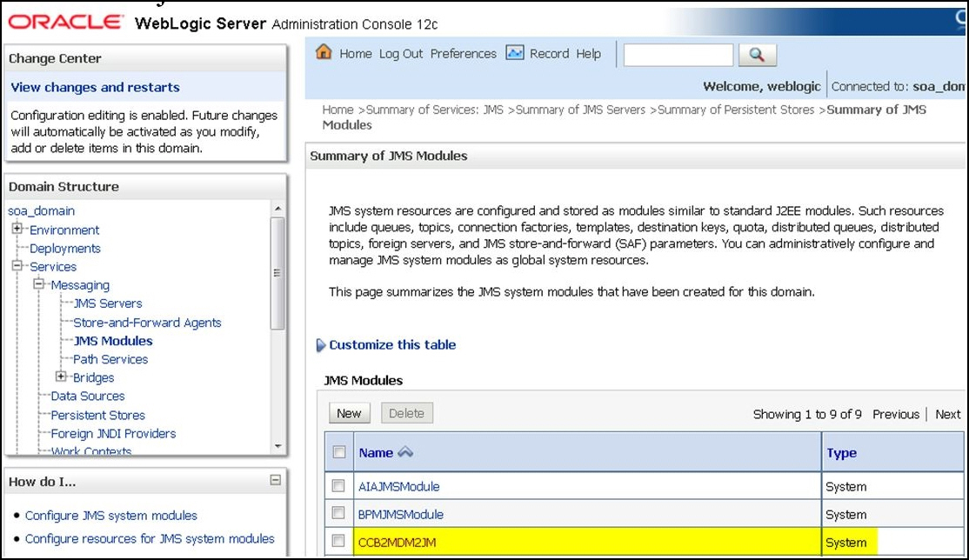The width and height of the screenshot is (969, 560).
Task: Check the BPMJMSModule row checkbox
Action: click(x=338, y=513)
